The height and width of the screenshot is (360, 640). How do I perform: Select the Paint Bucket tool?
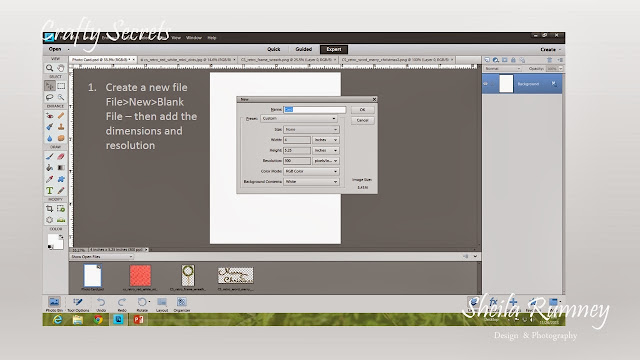coord(49,168)
